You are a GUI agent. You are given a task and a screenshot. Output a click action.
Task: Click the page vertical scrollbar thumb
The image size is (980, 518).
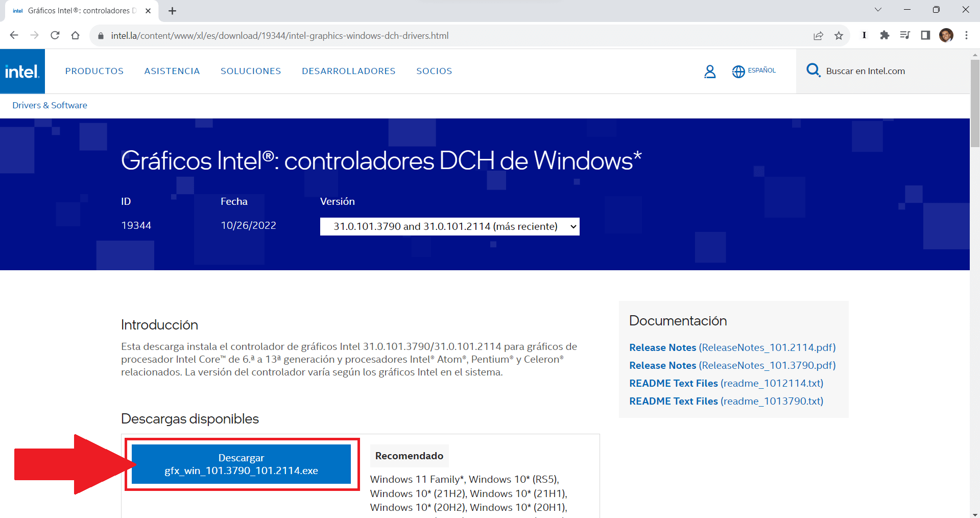coord(975,103)
